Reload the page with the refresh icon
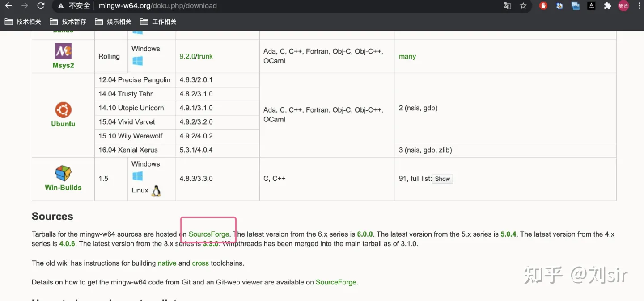Viewport: 644px width, 301px height. coord(41,6)
